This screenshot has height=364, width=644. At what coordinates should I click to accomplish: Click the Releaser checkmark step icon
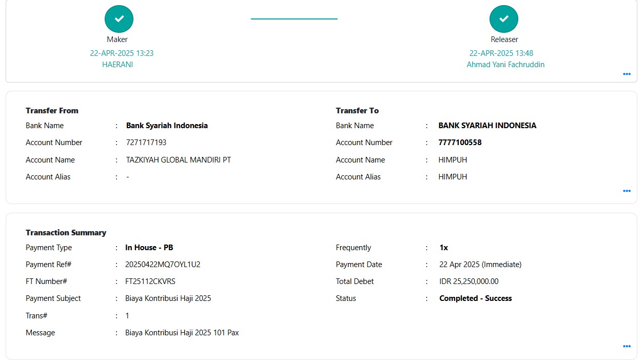click(504, 18)
